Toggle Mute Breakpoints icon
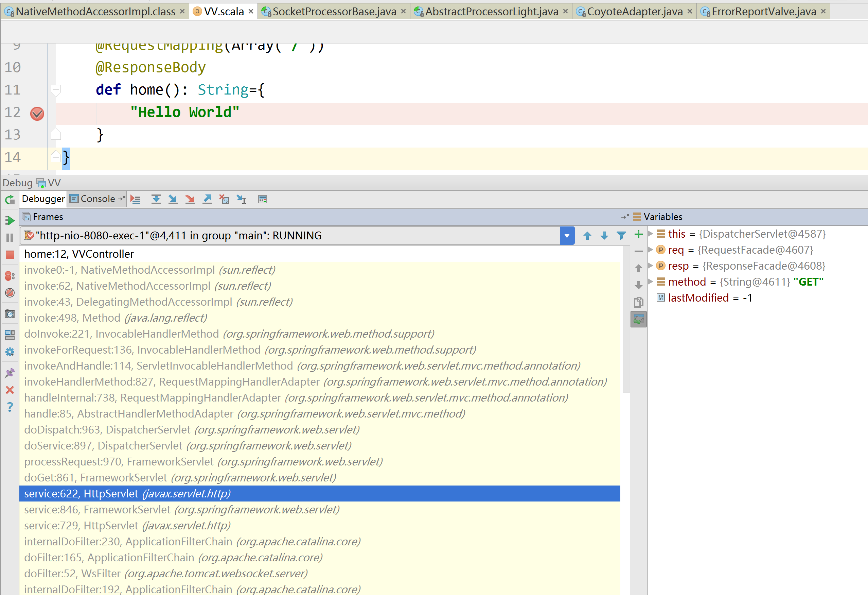This screenshot has height=595, width=868. click(10, 293)
